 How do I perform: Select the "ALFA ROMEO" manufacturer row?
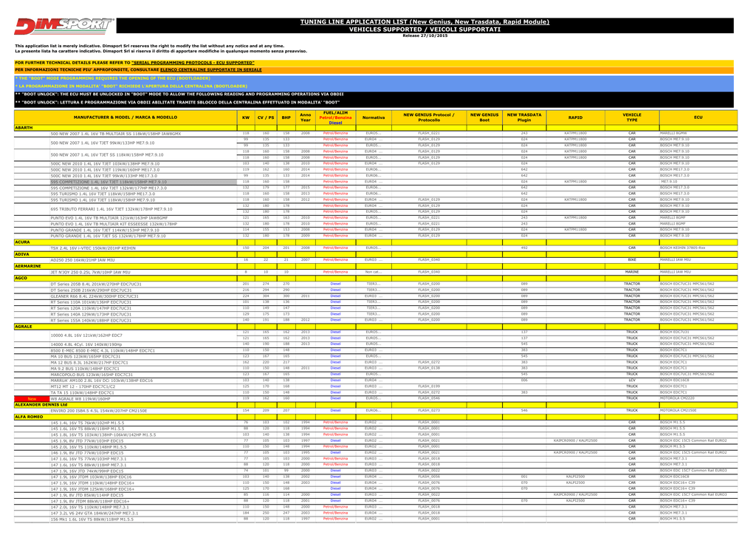tap(376, 417)
